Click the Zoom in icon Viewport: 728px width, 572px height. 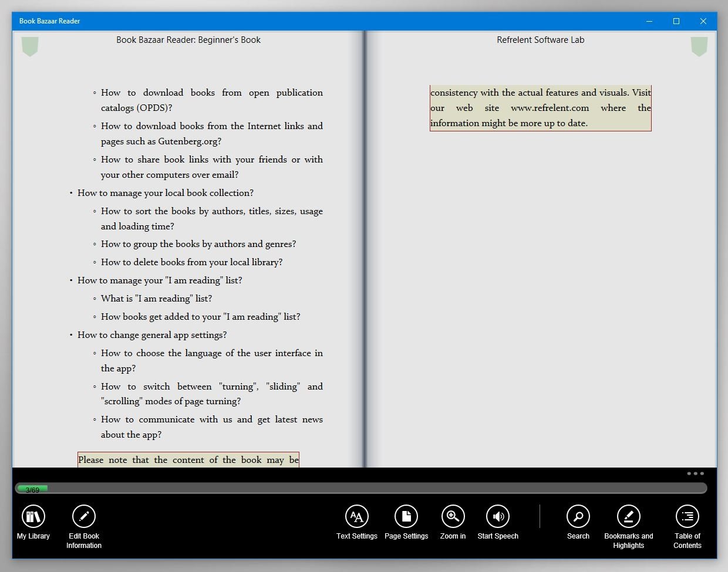(x=453, y=516)
